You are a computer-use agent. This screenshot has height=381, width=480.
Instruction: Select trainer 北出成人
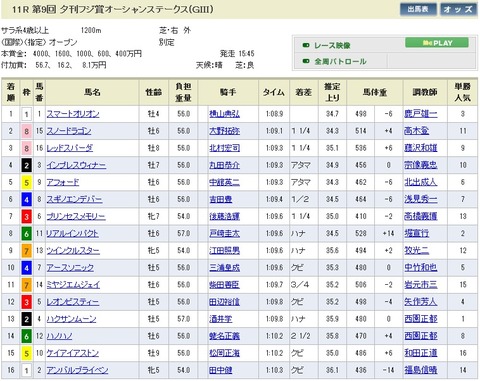pos(421,182)
